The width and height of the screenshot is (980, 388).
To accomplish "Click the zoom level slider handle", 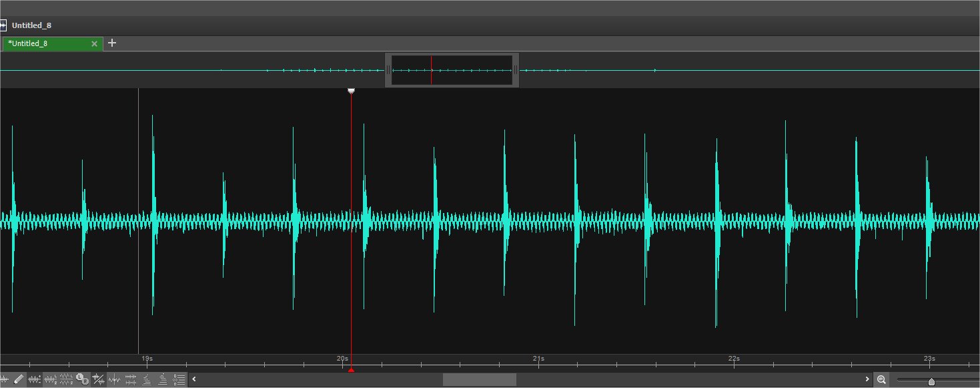I will (931, 381).
